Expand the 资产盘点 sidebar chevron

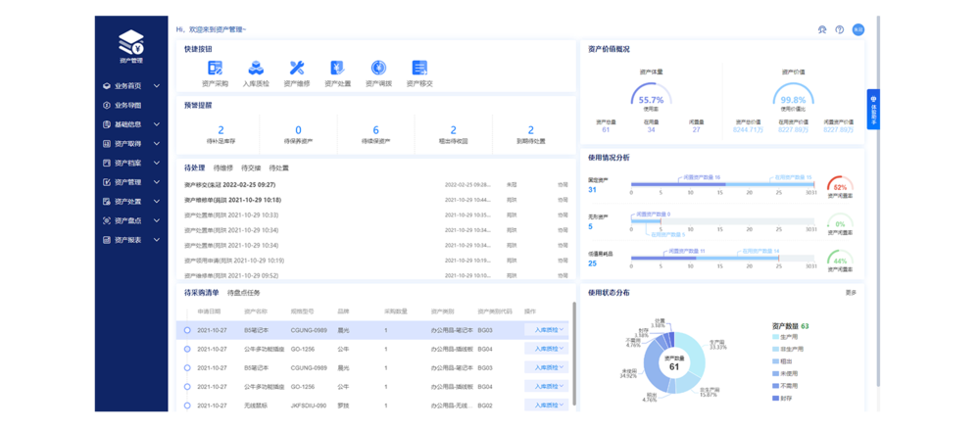click(x=156, y=220)
